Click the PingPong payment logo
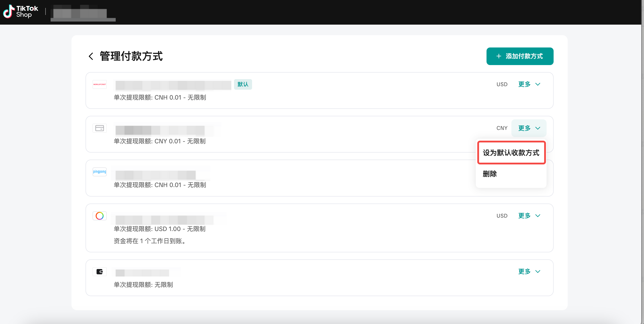The height and width of the screenshot is (324, 644). [99, 172]
